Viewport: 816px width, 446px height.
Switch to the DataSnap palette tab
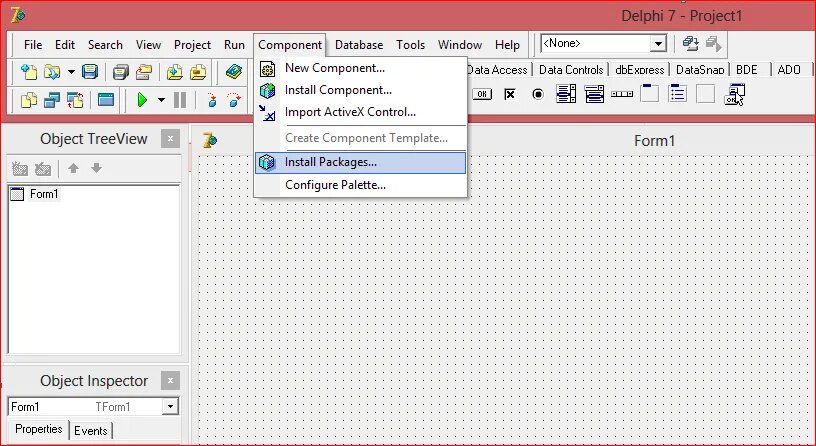tap(700, 69)
